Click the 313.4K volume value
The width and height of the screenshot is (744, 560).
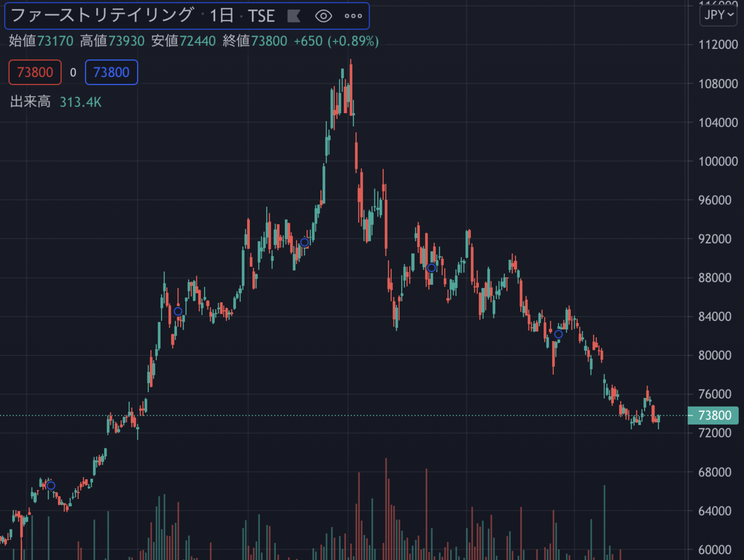tap(80, 102)
